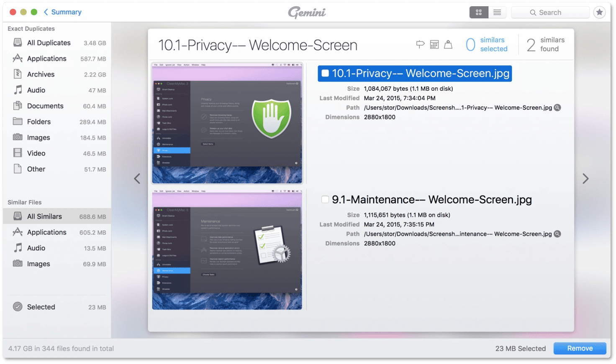
Task: Open the Privacy Welcome-Screen thumbnail
Action: click(227, 123)
